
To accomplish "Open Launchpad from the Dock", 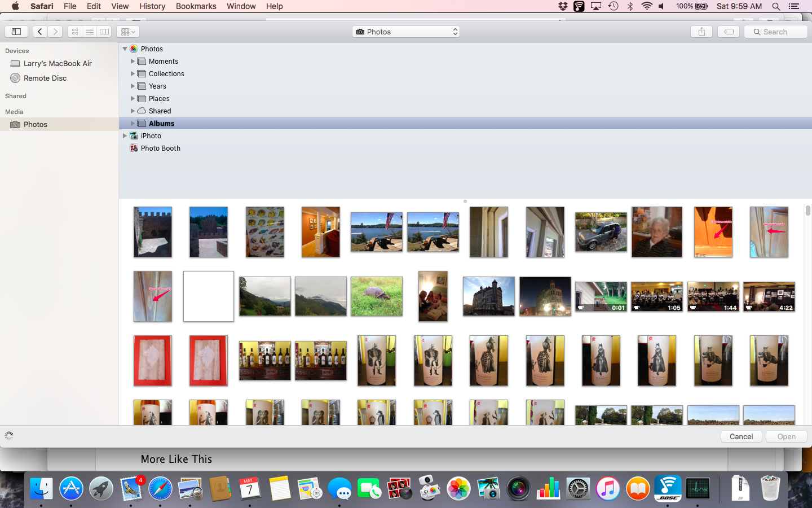I will [x=101, y=488].
